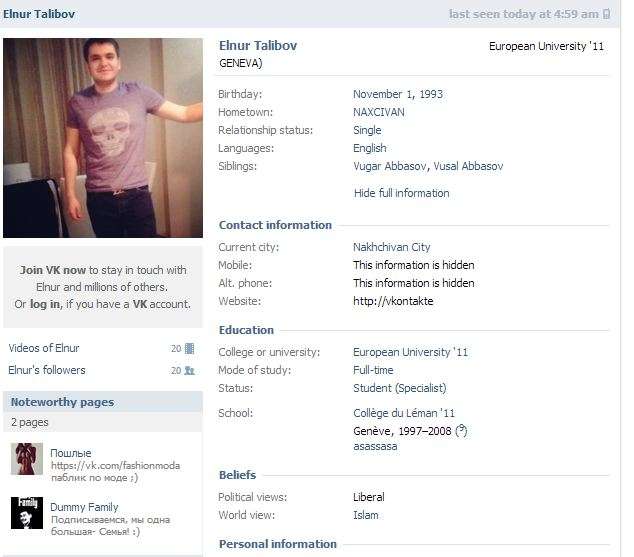The width and height of the screenshot is (634, 557).
Task: Click the question mark tooltip near Genève
Action: click(461, 432)
